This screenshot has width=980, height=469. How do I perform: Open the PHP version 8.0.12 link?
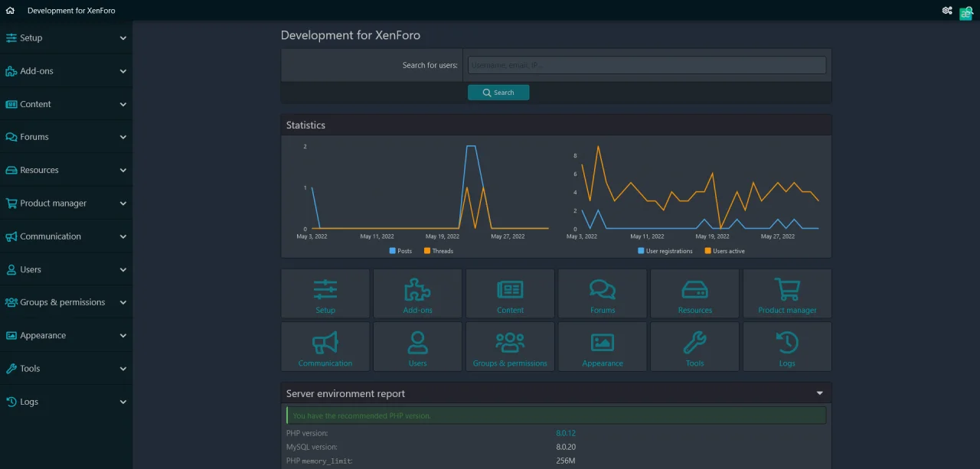point(566,433)
